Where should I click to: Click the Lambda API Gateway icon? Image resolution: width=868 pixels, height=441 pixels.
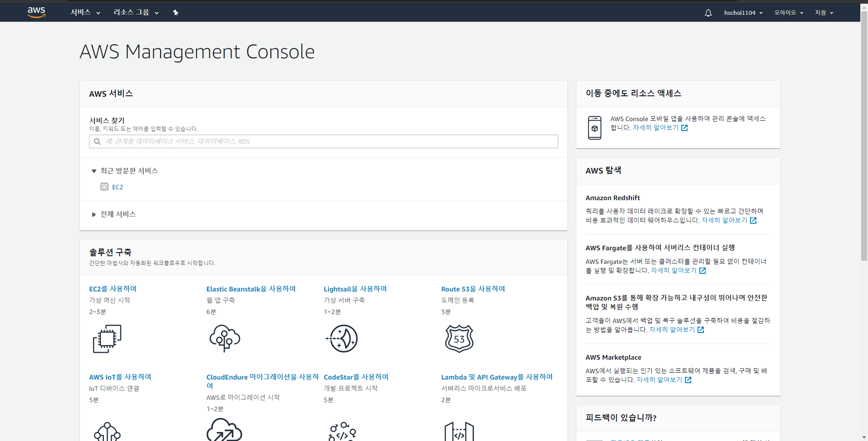click(459, 432)
